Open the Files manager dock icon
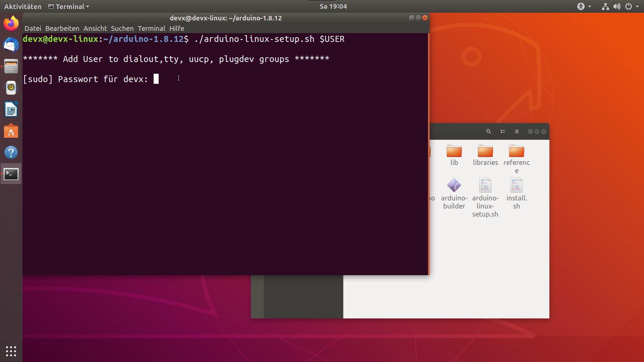Viewport: 644px width, 362px height. pos(11,66)
